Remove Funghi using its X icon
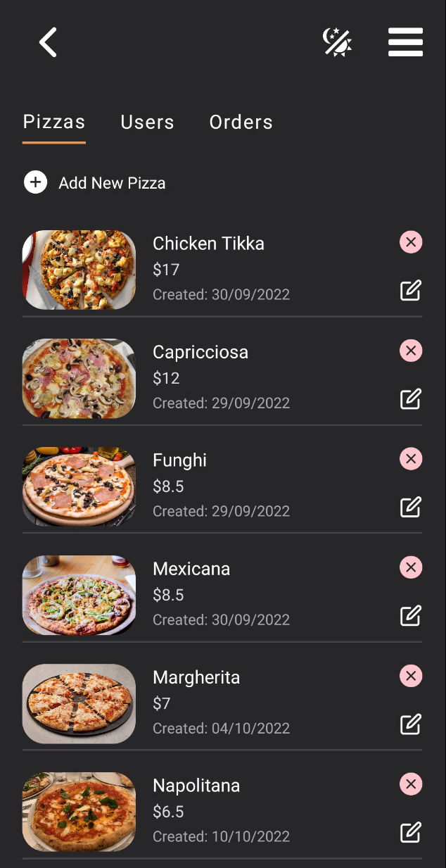The height and width of the screenshot is (868, 446). point(411,459)
